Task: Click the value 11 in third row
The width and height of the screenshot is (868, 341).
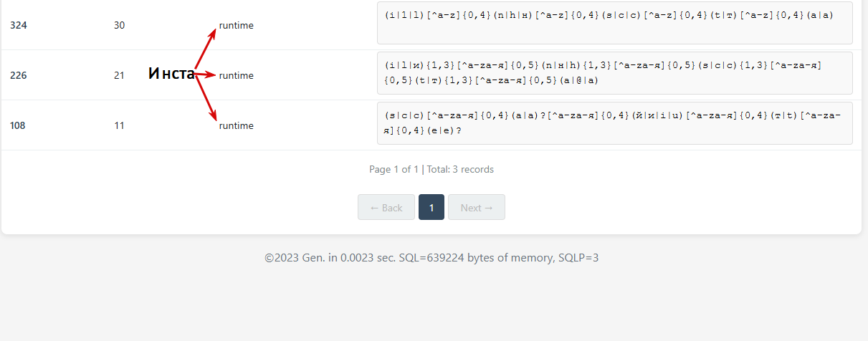Action: [x=119, y=125]
